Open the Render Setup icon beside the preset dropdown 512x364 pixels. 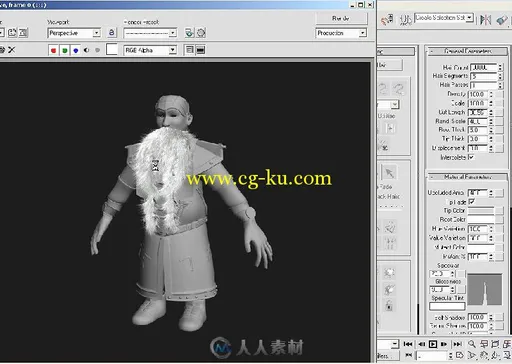pyautogui.click(x=189, y=33)
